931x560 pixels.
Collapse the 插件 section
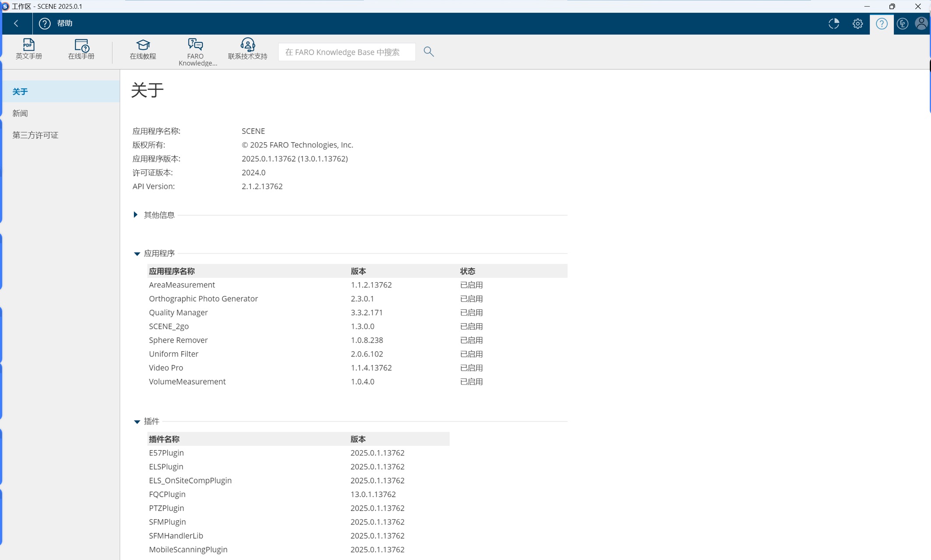137,422
